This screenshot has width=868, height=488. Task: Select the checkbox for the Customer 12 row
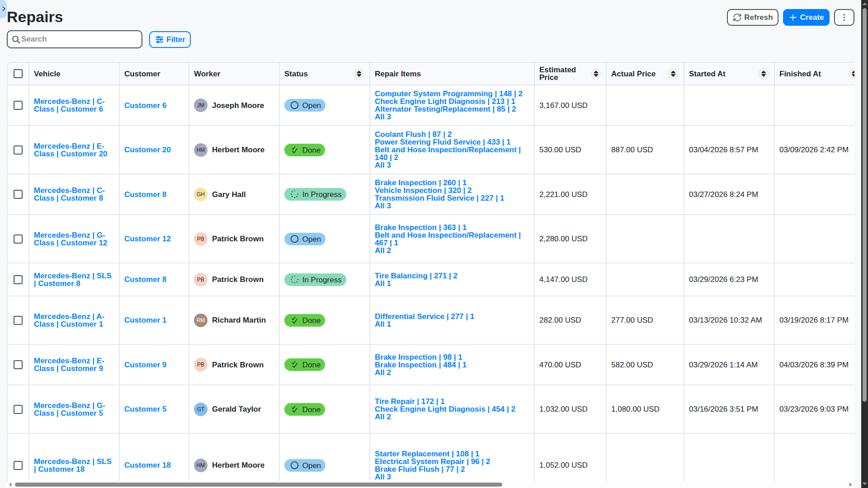coord(18,239)
